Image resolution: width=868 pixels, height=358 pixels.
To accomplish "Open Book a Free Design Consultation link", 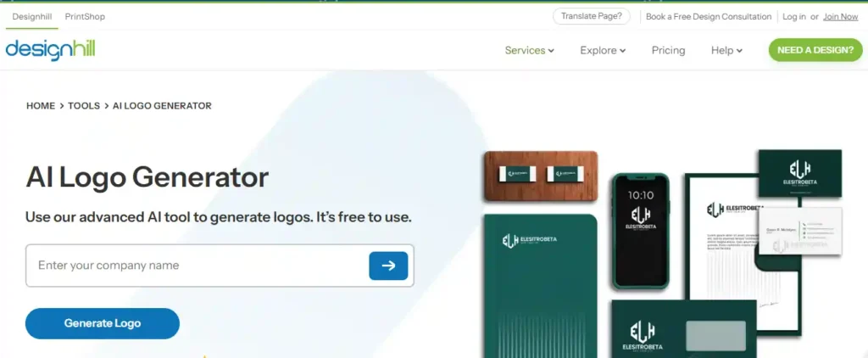I will tap(709, 17).
